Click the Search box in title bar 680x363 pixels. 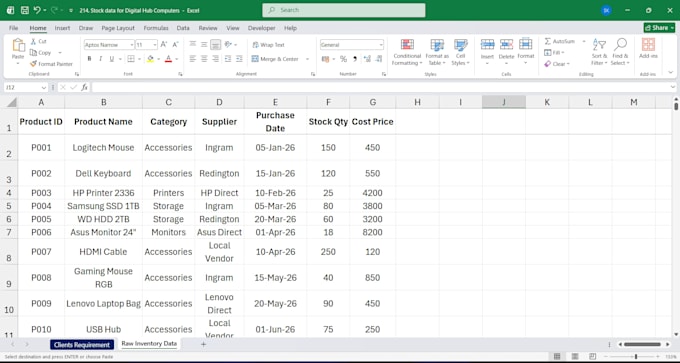point(343,10)
